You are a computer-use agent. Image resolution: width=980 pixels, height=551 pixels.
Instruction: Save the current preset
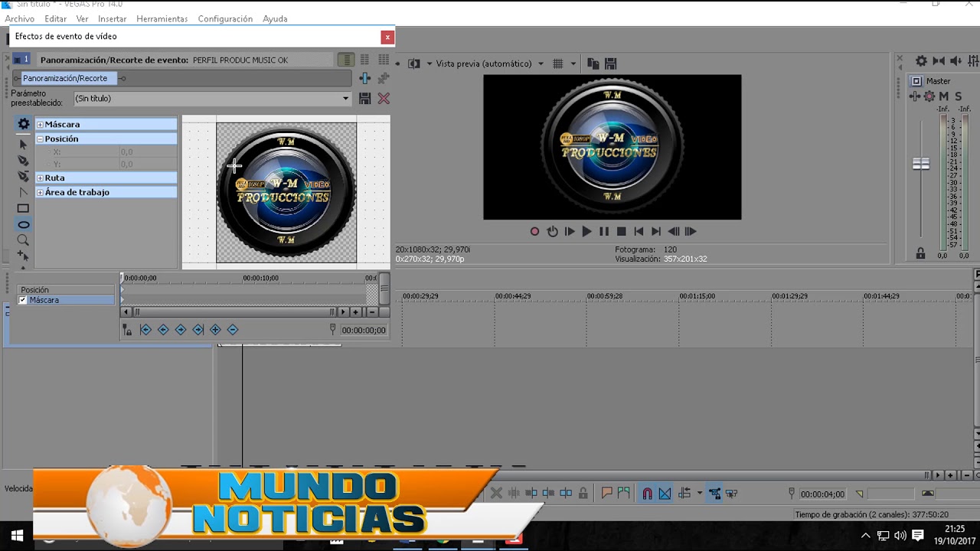point(365,98)
